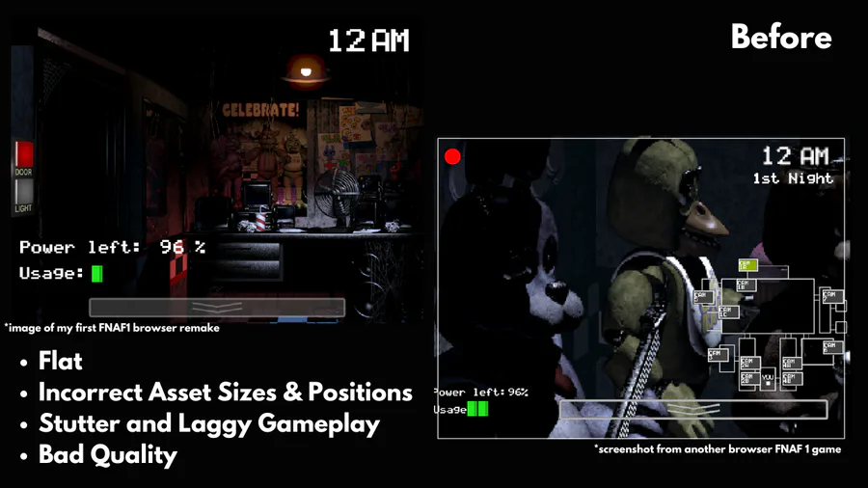
Task: Switch to CAM 6 on map
Action: click(x=832, y=347)
